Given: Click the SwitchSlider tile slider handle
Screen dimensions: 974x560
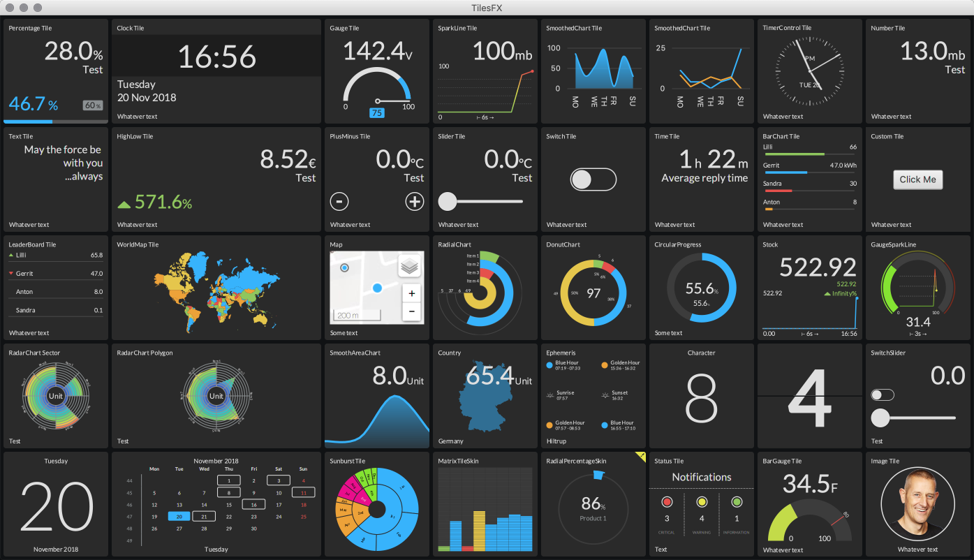Looking at the screenshot, I should 880,418.
